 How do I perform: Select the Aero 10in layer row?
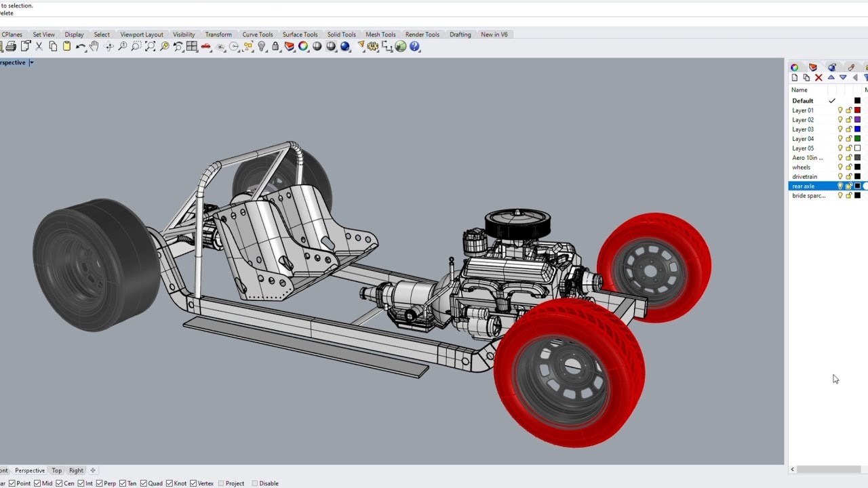pos(828,158)
